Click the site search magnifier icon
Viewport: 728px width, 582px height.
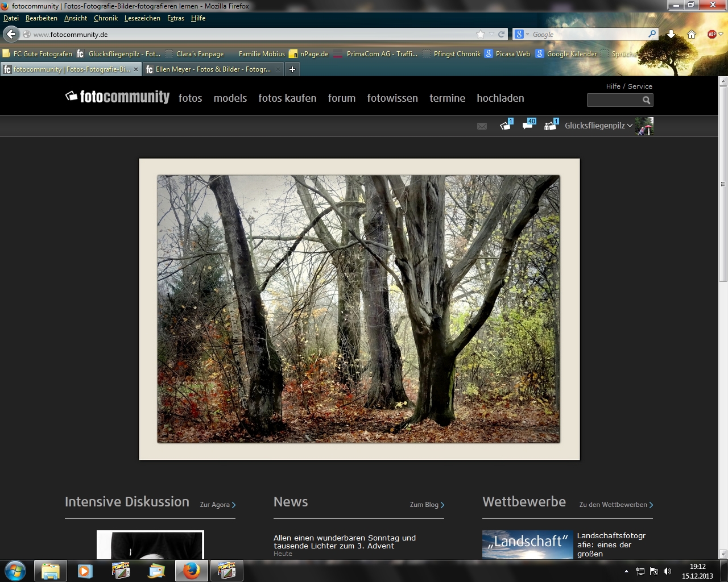(646, 100)
